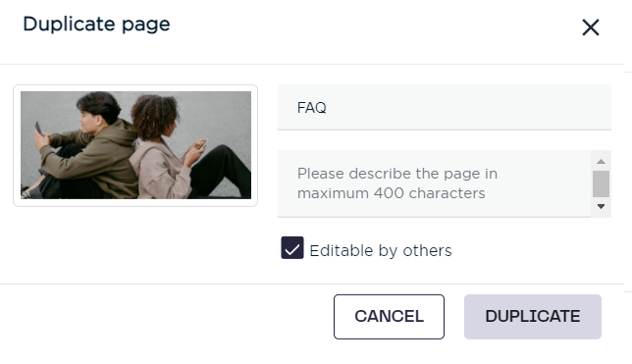Toggle the Editable by others checkbox

point(292,247)
